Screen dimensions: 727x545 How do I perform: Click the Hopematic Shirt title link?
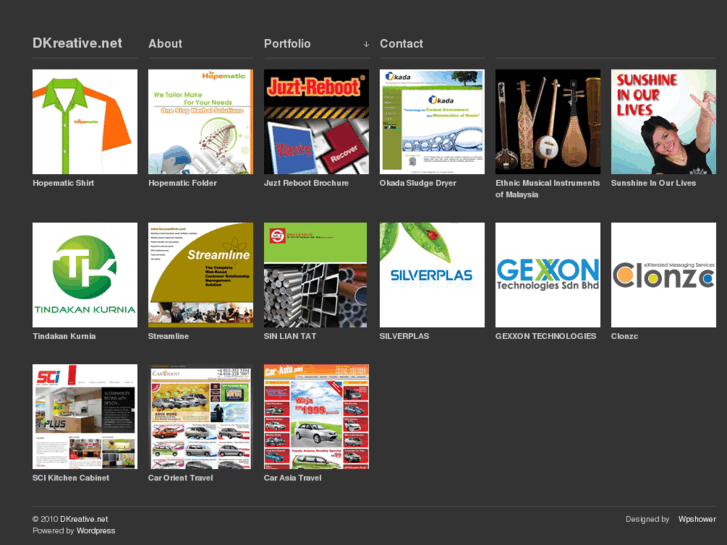(63, 183)
